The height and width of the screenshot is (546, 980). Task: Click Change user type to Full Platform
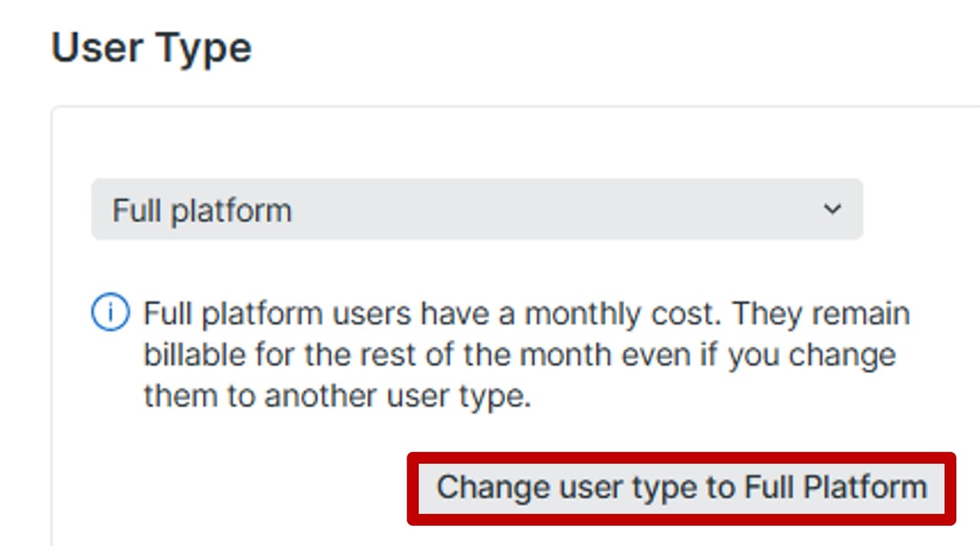(x=681, y=488)
